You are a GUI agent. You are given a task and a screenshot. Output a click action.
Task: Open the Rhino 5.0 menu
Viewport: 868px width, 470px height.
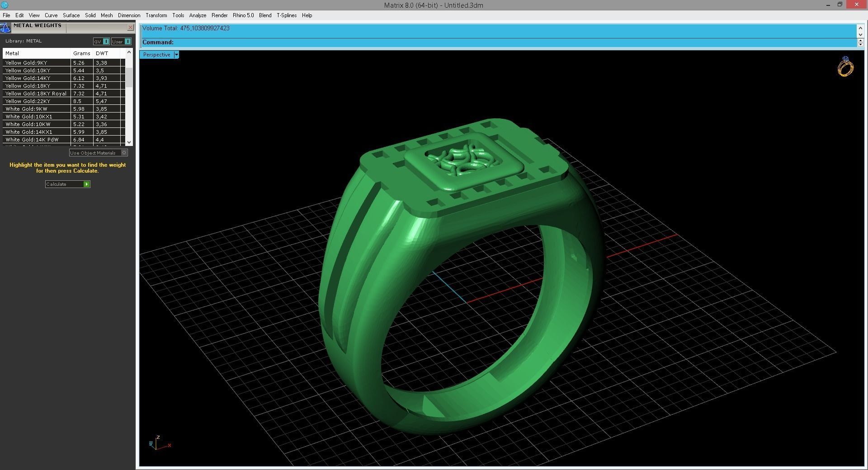point(243,15)
